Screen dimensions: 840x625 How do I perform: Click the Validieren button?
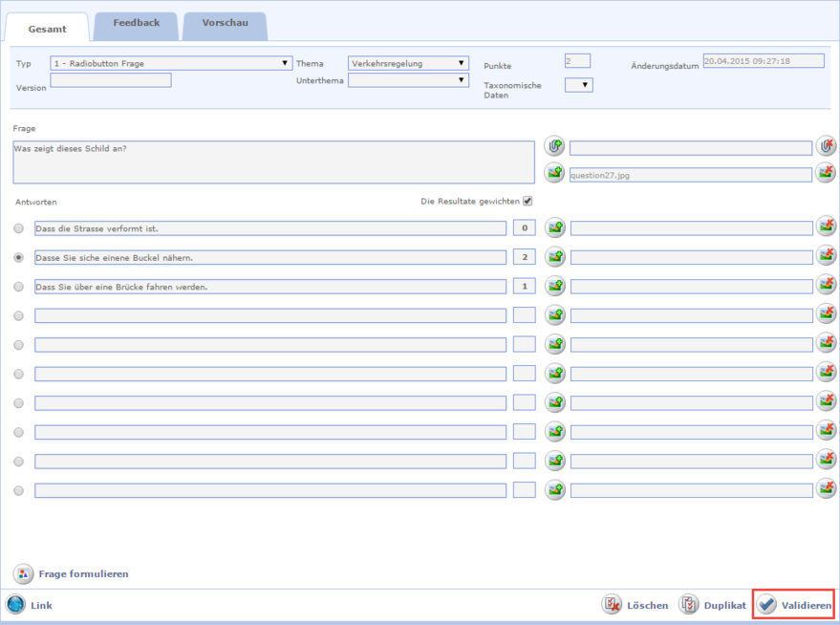pyautogui.click(x=794, y=605)
